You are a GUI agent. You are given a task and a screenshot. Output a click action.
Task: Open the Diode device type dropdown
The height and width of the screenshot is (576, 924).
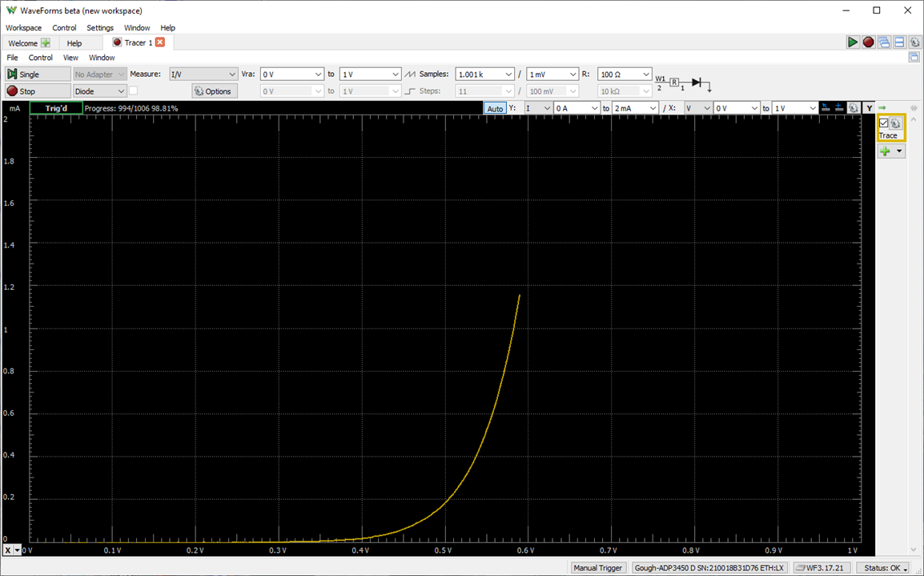pos(99,91)
